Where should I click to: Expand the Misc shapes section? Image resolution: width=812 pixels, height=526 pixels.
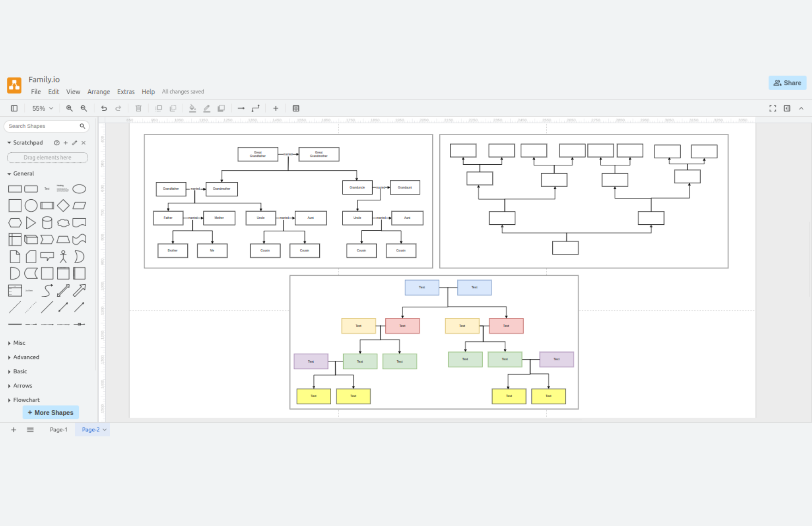point(17,343)
